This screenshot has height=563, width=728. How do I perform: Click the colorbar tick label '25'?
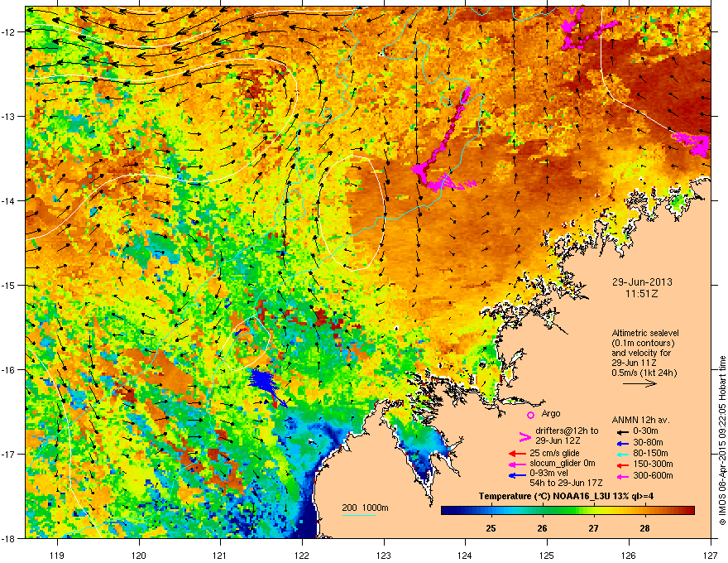[x=491, y=528]
